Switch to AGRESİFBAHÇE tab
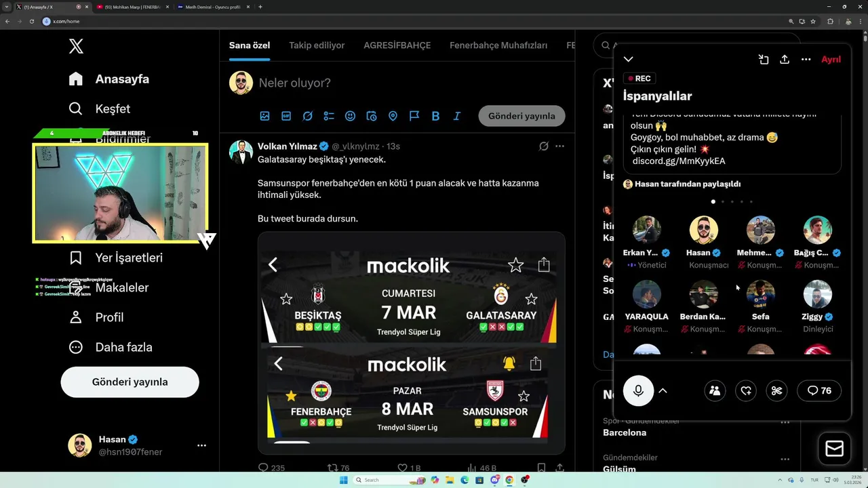Screen dimensions: 868x488 coord(397,45)
